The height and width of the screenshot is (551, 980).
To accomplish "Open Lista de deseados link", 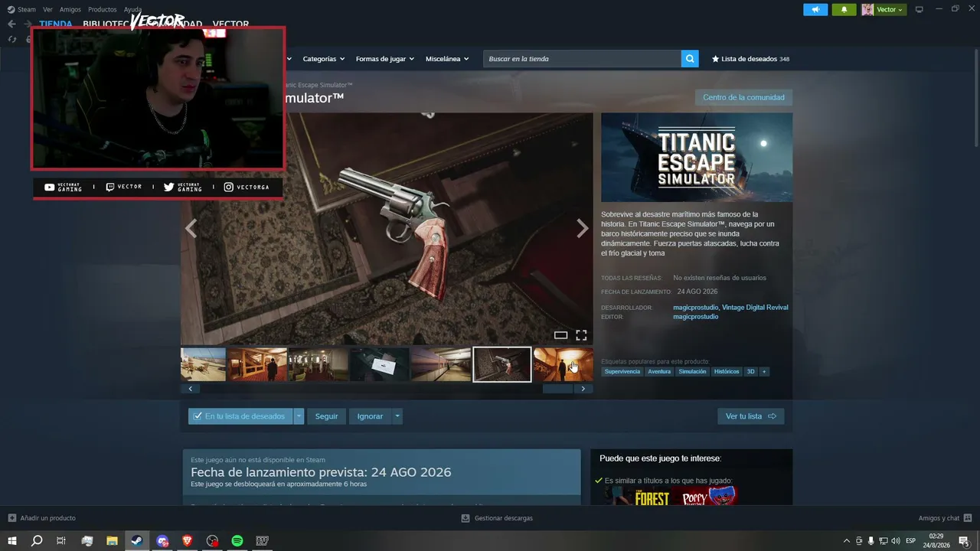I will 750,59.
